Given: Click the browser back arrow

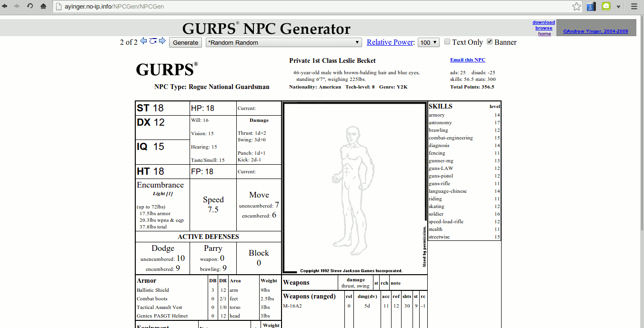Looking at the screenshot, I should click(x=6, y=6).
